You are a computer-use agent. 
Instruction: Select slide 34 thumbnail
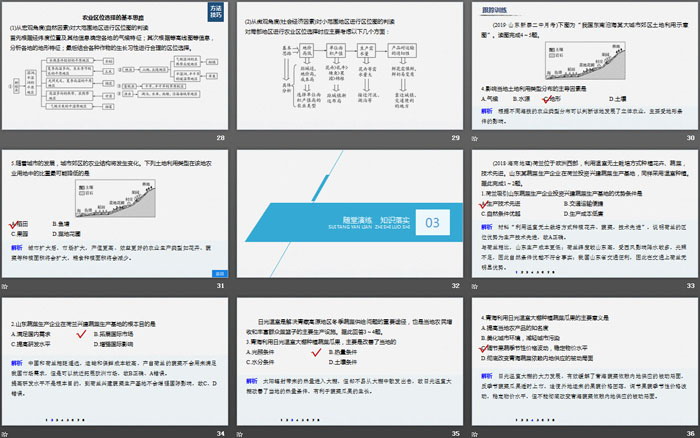click(x=115, y=361)
